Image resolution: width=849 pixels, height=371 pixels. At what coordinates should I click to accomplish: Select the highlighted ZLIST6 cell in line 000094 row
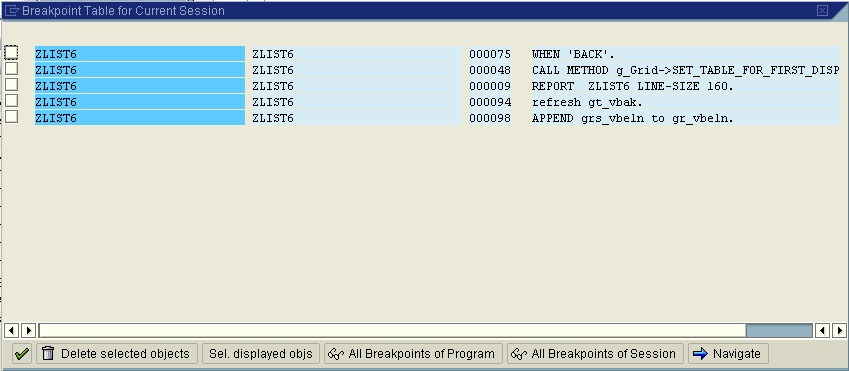(140, 102)
